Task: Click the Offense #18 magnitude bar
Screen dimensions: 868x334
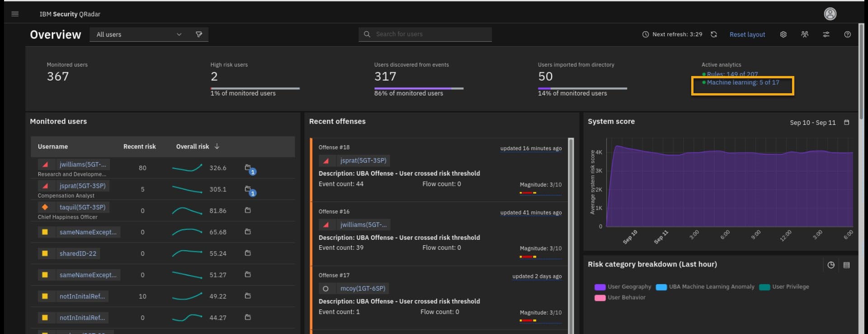Action: click(541, 193)
